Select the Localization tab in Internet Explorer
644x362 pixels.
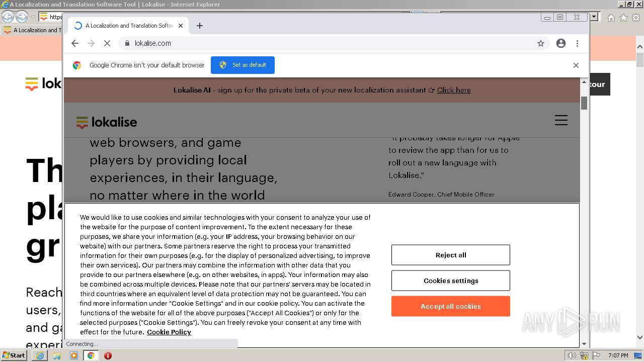pyautogui.click(x=32, y=30)
